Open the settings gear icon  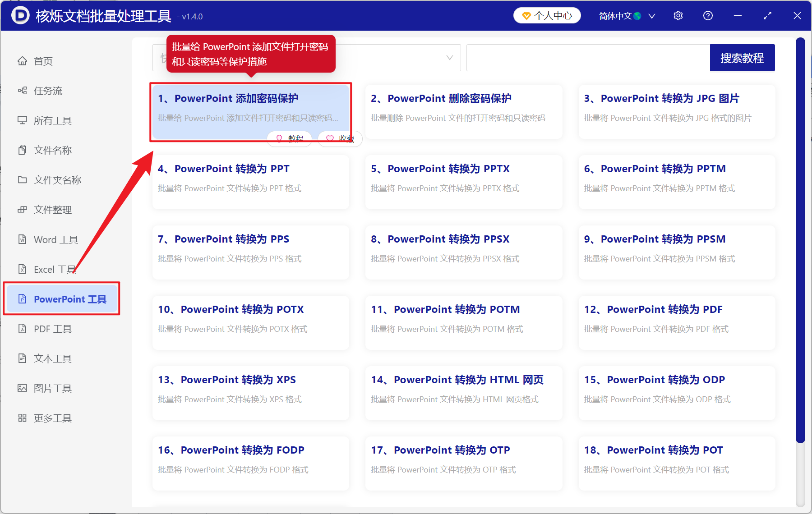click(x=678, y=15)
